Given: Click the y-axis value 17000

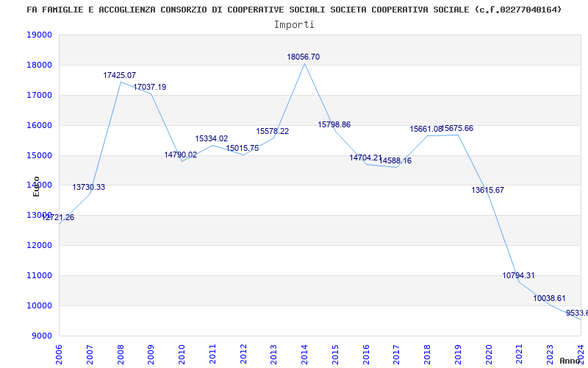Looking at the screenshot, I should click(39, 95).
